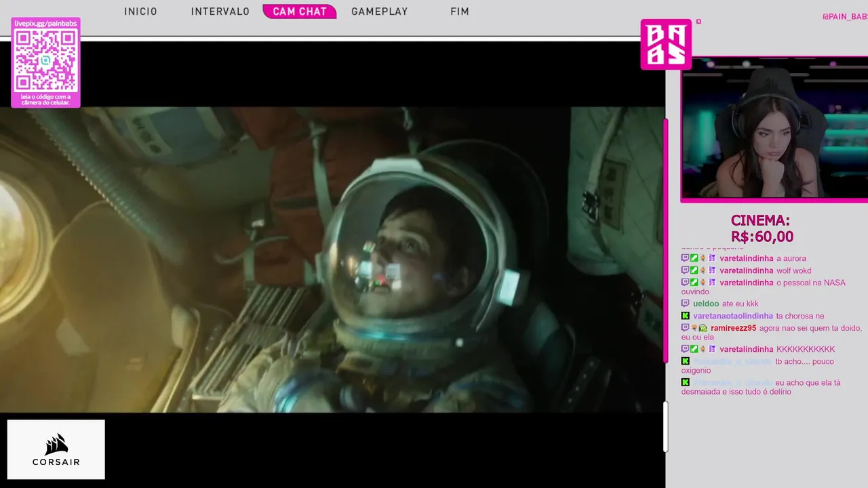Click green moderator badge on "KKKKKKKKKKK" row
Image resolution: width=868 pixels, height=488 pixels.
[694, 349]
